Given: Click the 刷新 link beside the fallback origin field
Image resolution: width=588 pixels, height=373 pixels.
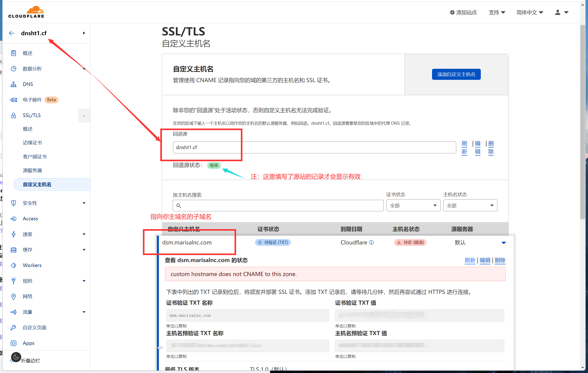Looking at the screenshot, I should tap(464, 147).
